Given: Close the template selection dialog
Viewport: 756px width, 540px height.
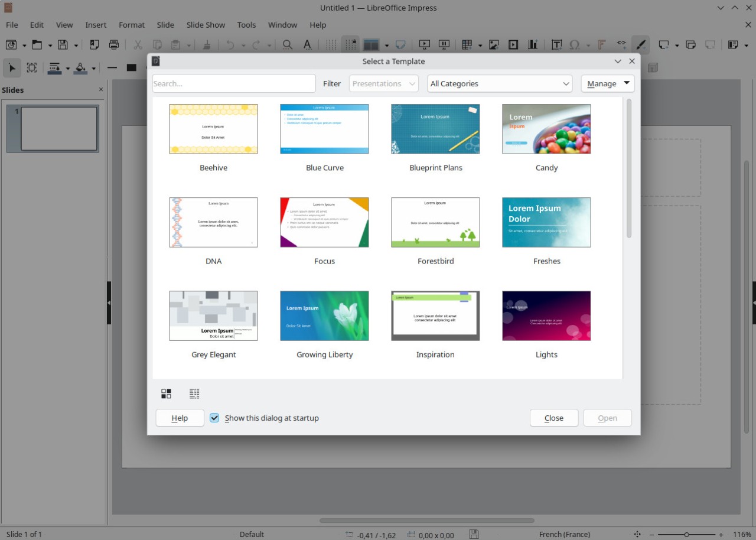Looking at the screenshot, I should click(553, 418).
